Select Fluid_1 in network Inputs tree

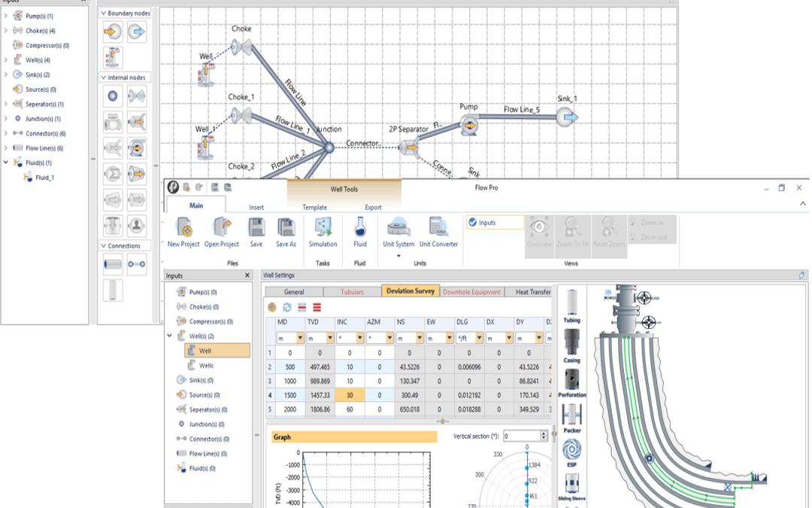44,178
